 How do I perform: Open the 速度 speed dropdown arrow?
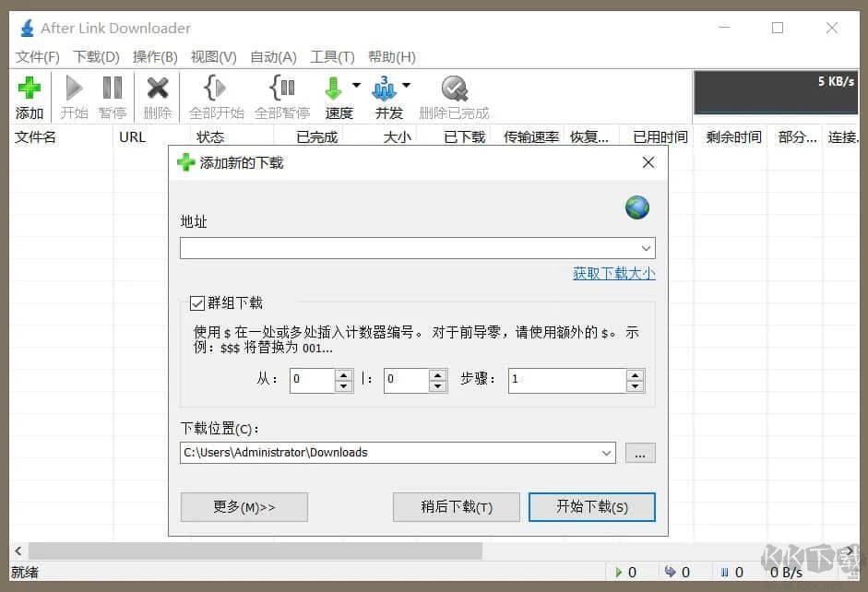(x=356, y=87)
